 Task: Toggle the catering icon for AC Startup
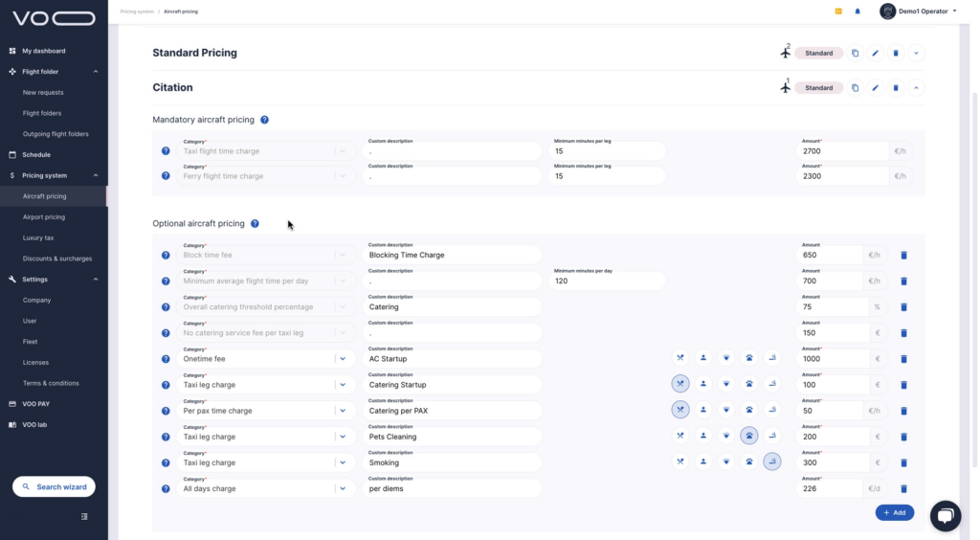point(679,358)
